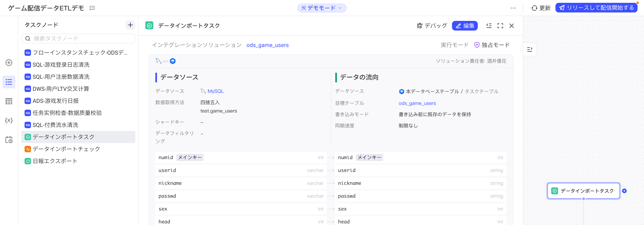Click the 独占モード shield icon
Screen dimensions: 644x225
tap(477, 45)
